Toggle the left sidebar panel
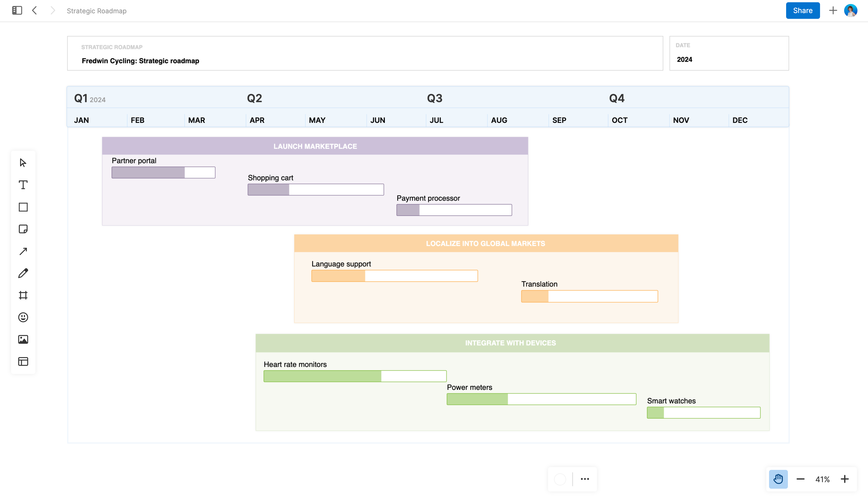Image resolution: width=868 pixels, height=502 pixels. [17, 10]
